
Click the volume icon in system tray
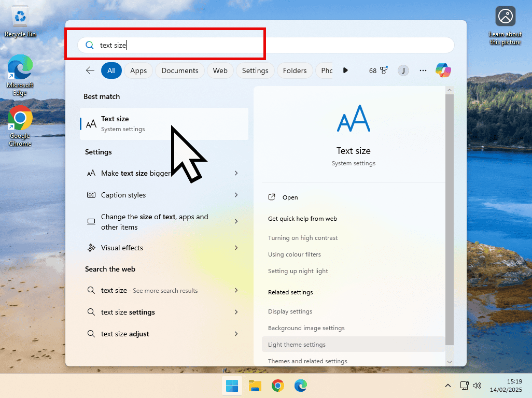(x=477, y=386)
